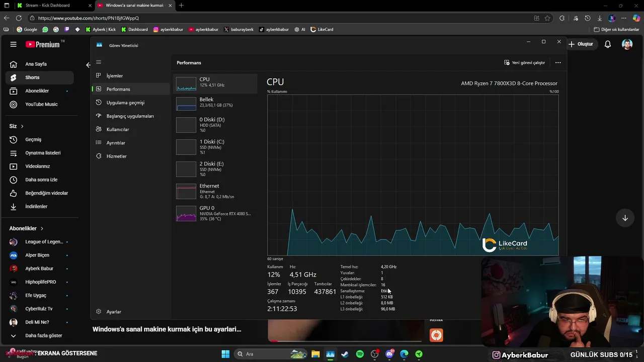Expand the Abonelikler heading chevron

42,228
